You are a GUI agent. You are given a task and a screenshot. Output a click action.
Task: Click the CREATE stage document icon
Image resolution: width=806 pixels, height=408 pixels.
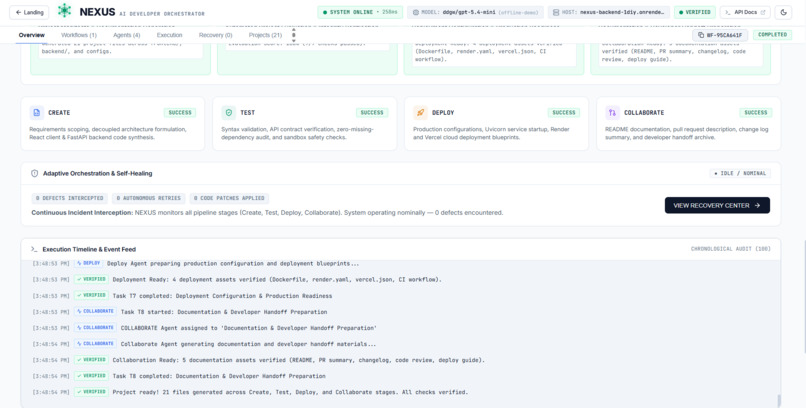[36, 113]
